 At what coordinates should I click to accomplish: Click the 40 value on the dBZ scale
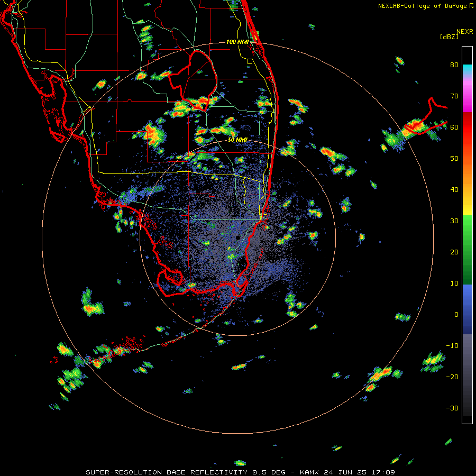click(x=454, y=190)
